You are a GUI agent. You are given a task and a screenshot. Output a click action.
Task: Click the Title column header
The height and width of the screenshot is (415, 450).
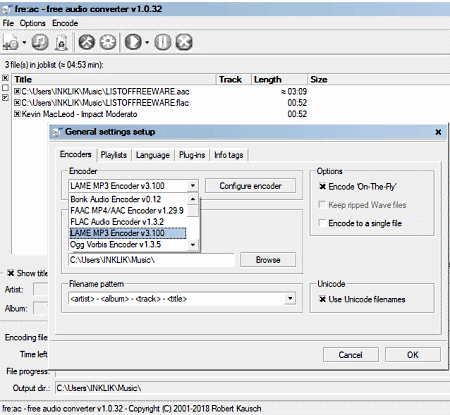[x=114, y=80]
